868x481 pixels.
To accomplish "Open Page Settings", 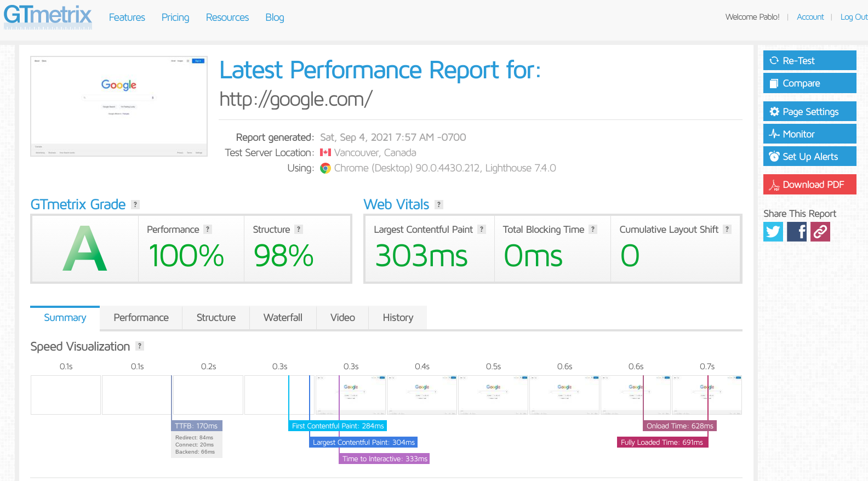I will click(x=809, y=112).
